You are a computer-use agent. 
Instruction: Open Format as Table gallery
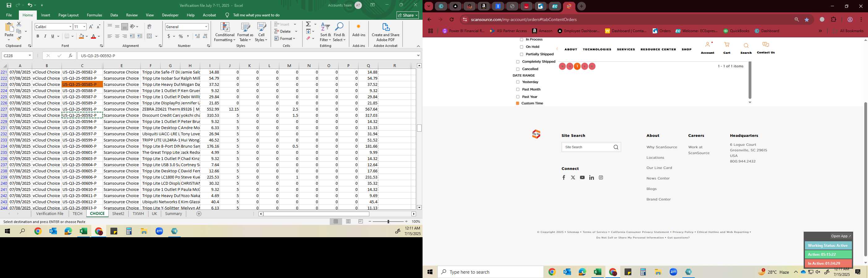[x=245, y=32]
